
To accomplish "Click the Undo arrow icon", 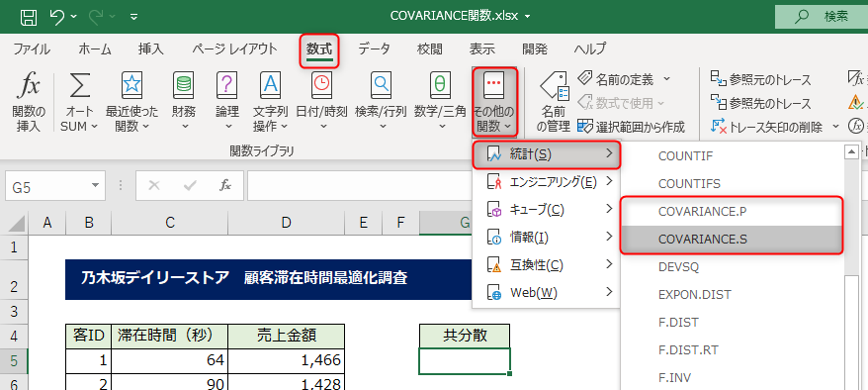I will coord(57,17).
